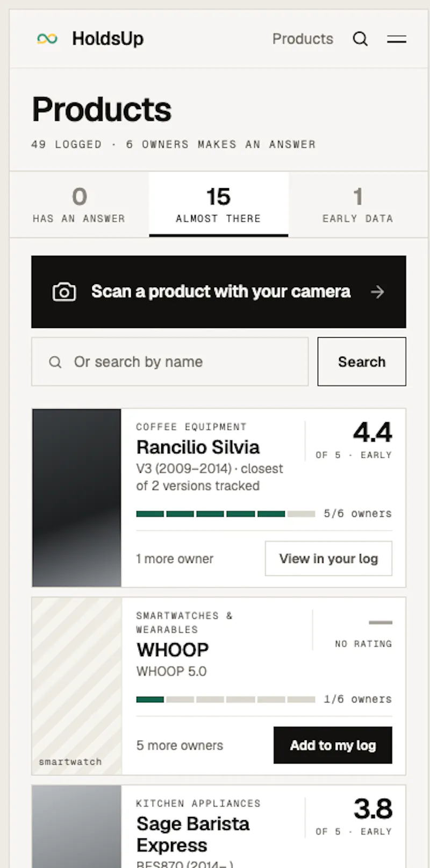Click the WHOOP 5.0 version text
The height and width of the screenshot is (868, 430).
click(171, 671)
